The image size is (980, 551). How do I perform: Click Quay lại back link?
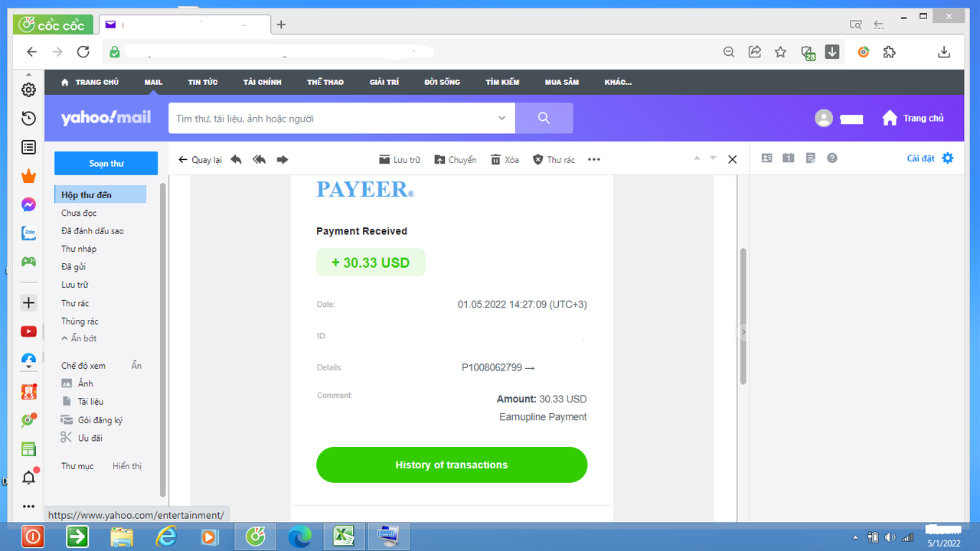point(200,159)
